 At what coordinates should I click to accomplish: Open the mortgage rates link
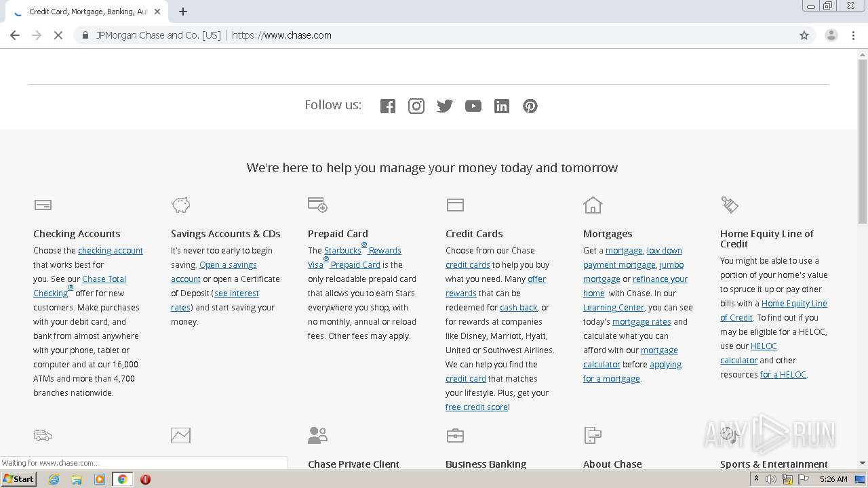[642, 321]
